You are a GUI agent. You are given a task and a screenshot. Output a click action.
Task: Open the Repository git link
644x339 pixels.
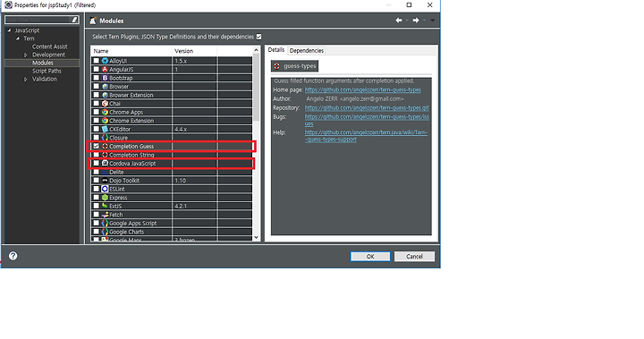[x=367, y=107]
